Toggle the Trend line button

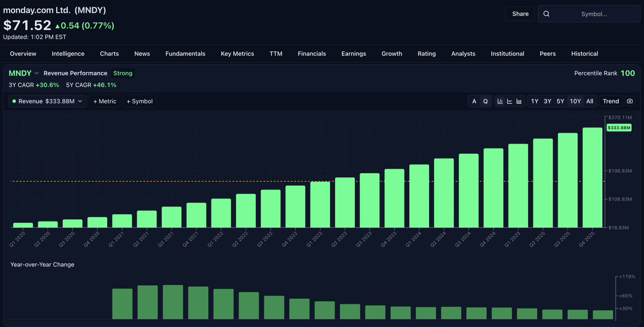pyautogui.click(x=611, y=101)
